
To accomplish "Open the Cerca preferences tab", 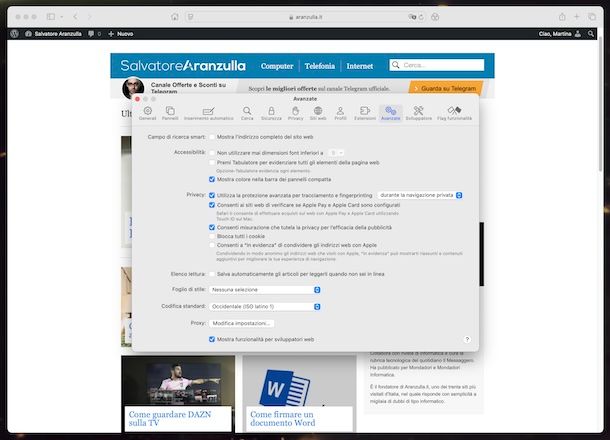I will (247, 113).
